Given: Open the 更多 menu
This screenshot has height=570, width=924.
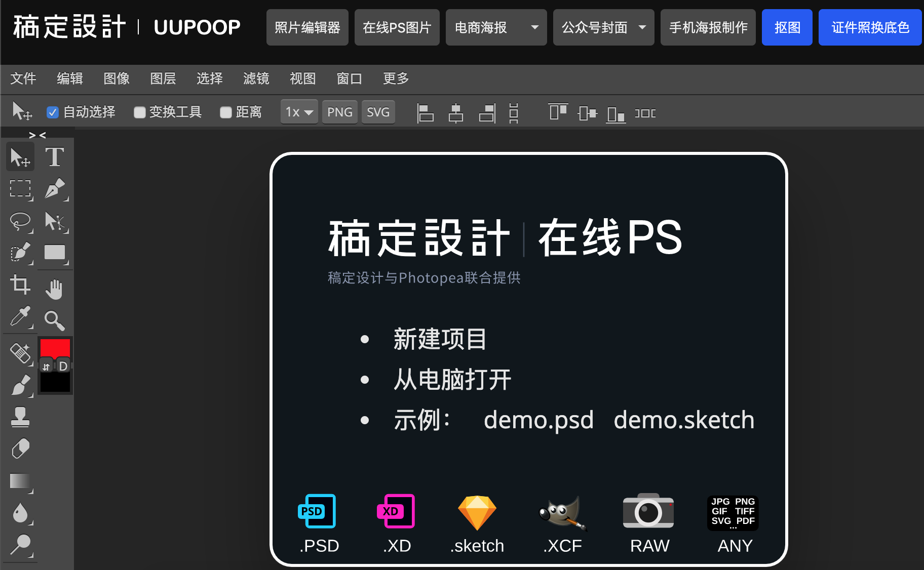Looking at the screenshot, I should point(396,78).
